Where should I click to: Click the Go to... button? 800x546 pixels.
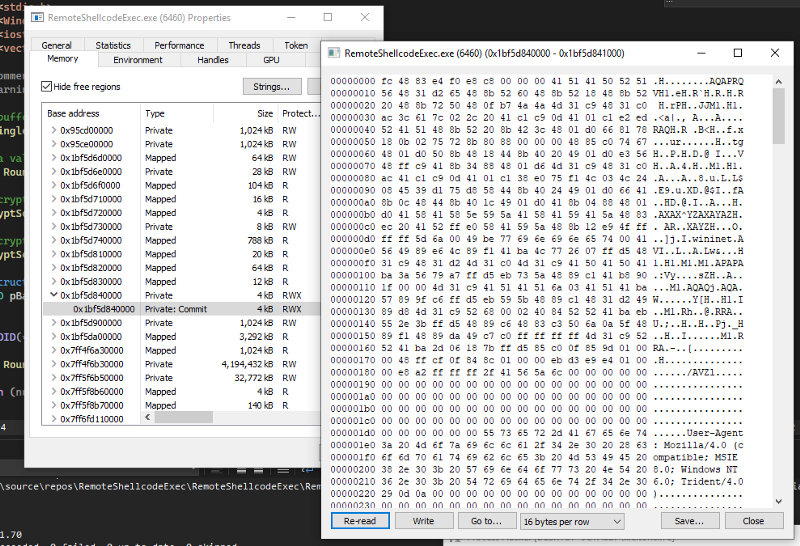tap(486, 521)
